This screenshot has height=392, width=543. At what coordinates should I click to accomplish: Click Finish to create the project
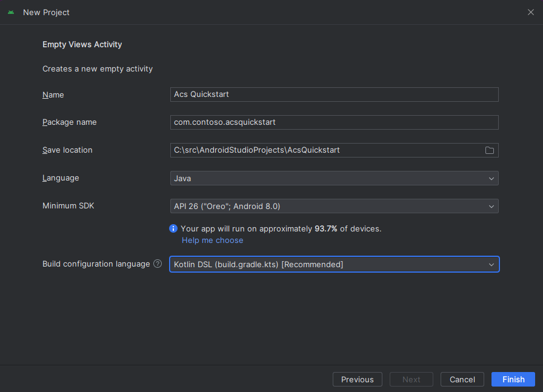513,379
